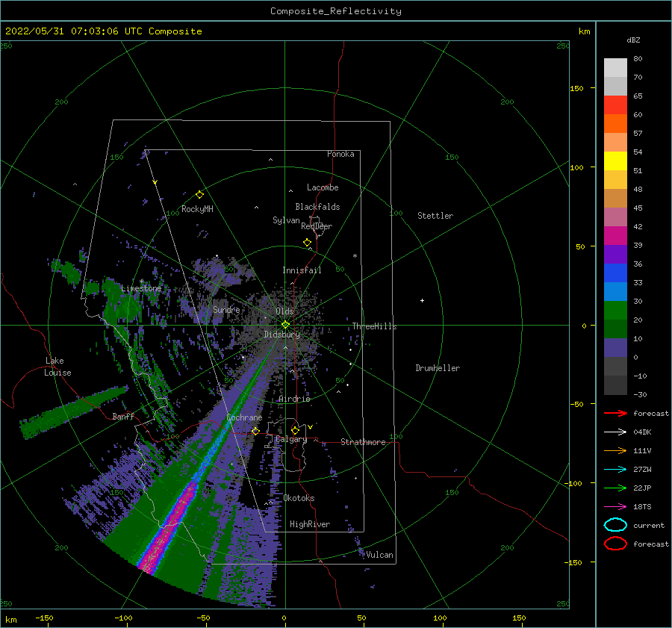Select the 54 dBZ yellow color swatch

[615, 161]
